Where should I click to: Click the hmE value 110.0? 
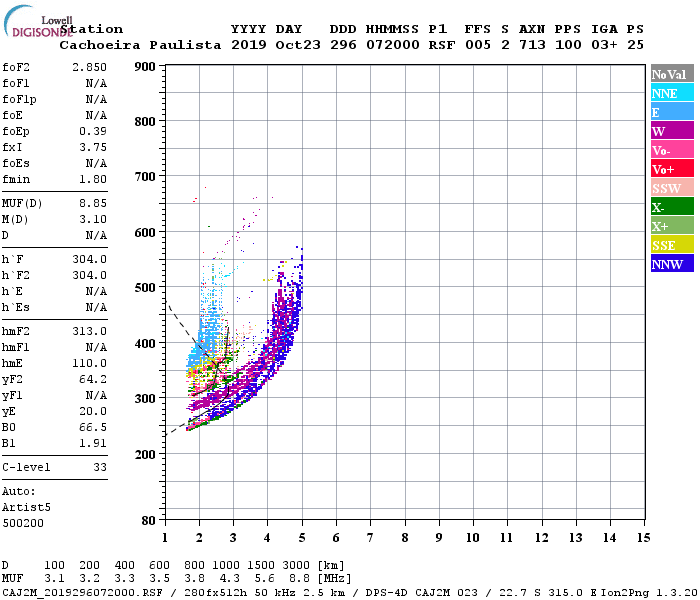click(x=90, y=363)
